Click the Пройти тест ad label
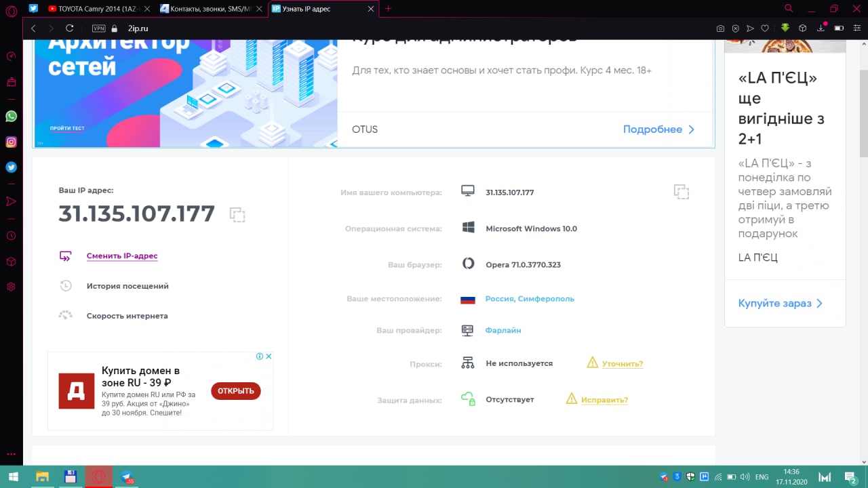 coord(67,128)
